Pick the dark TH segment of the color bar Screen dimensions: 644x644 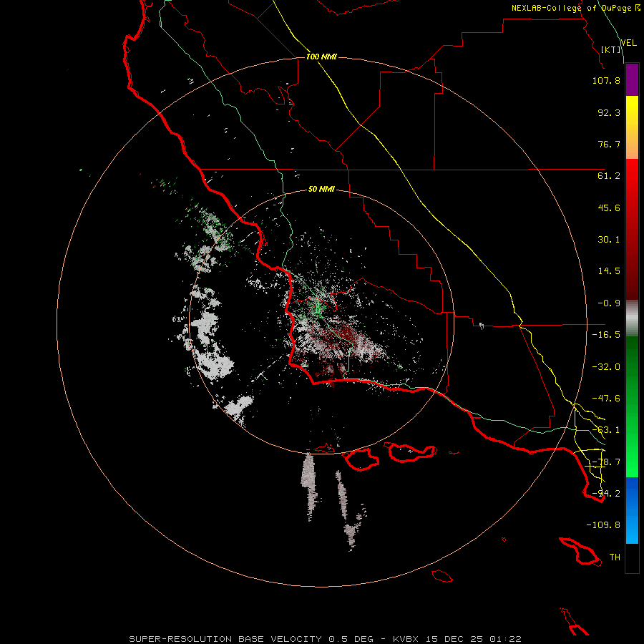632,557
